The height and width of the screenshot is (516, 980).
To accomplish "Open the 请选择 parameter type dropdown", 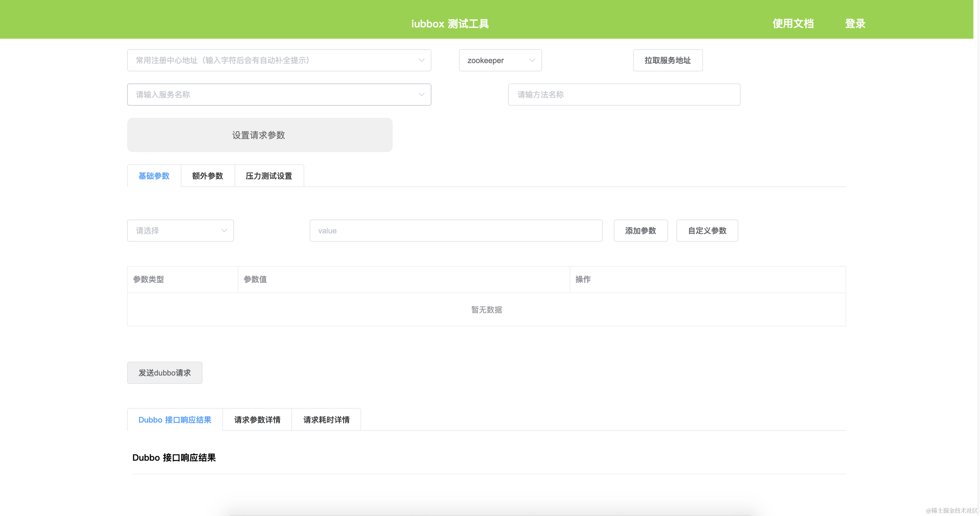I will 180,230.
